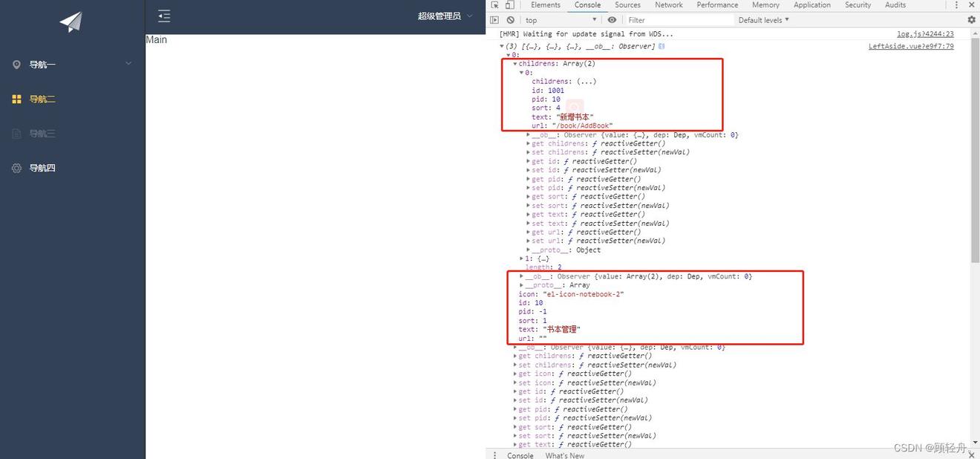Open the LeftAside.vue source link

click(x=910, y=46)
